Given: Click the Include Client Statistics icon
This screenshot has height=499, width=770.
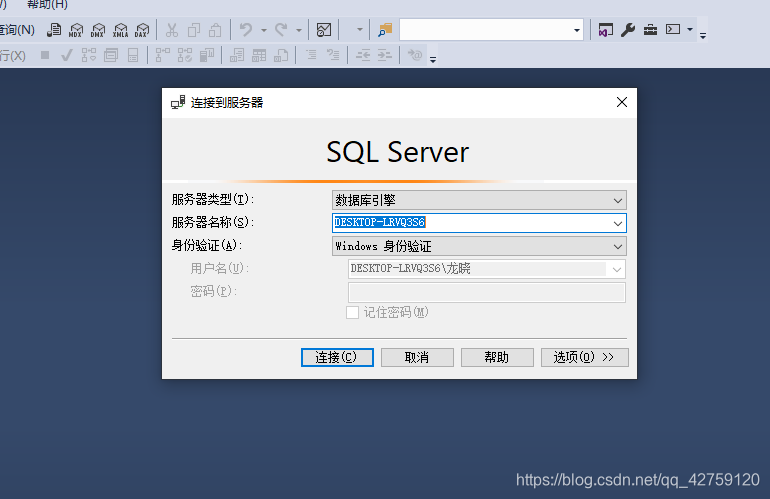Looking at the screenshot, I should [207, 55].
